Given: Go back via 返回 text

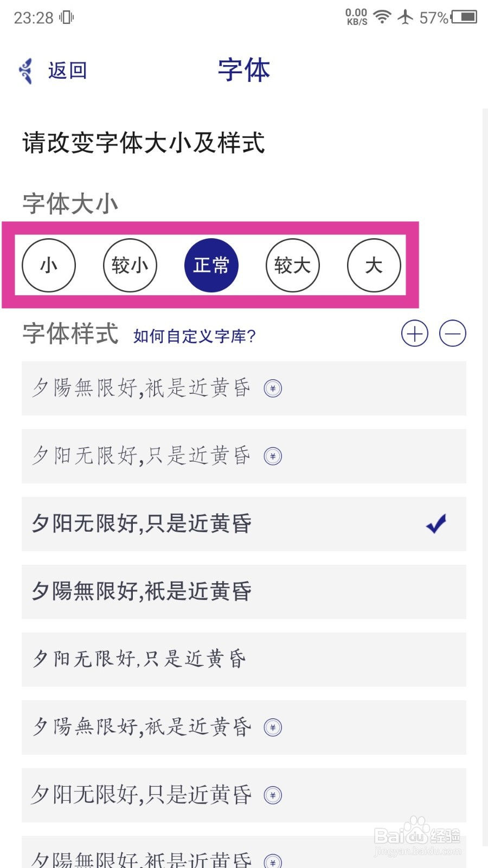Looking at the screenshot, I should (x=67, y=71).
